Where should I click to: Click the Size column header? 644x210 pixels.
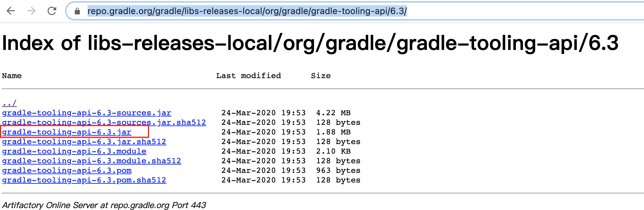coord(321,76)
